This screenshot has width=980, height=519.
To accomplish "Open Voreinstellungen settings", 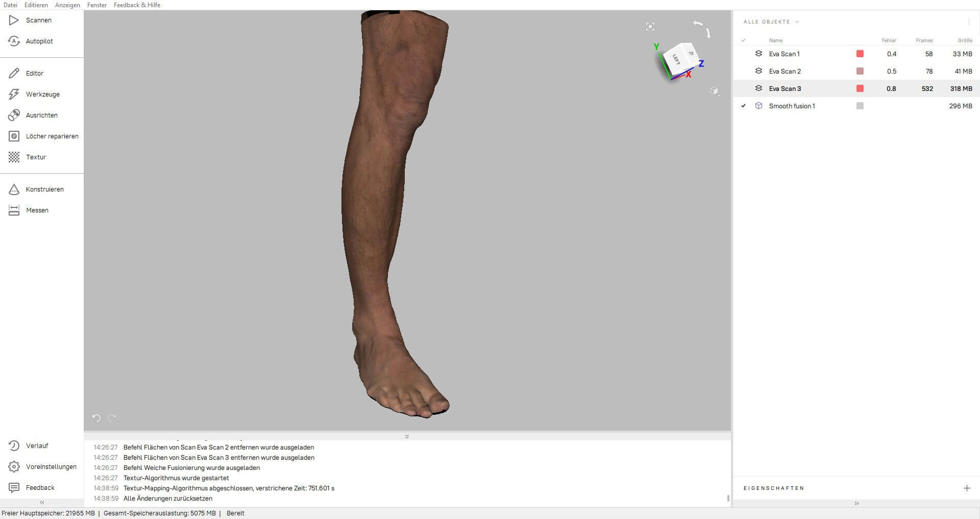I will (14, 467).
